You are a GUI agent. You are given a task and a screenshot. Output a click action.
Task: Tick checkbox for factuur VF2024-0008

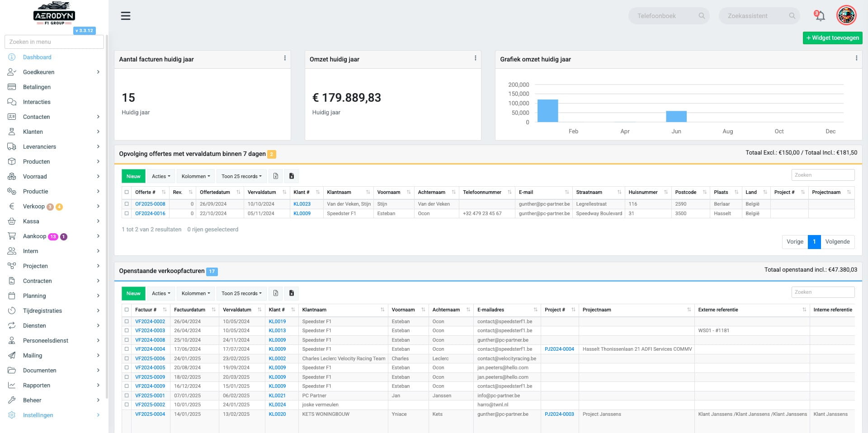click(x=127, y=340)
